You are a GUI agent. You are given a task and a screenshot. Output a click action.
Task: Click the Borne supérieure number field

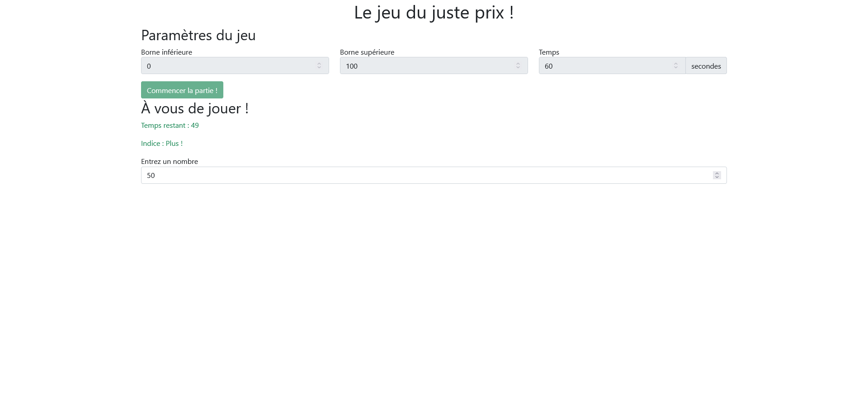(425, 66)
